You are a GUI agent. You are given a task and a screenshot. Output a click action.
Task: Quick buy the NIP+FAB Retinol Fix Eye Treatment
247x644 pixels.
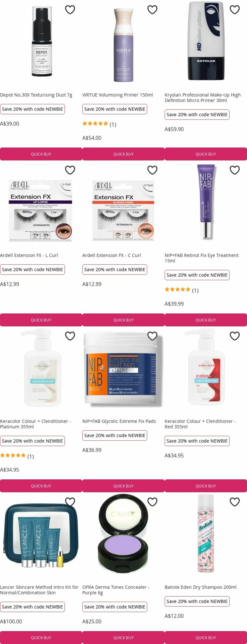[x=206, y=320]
